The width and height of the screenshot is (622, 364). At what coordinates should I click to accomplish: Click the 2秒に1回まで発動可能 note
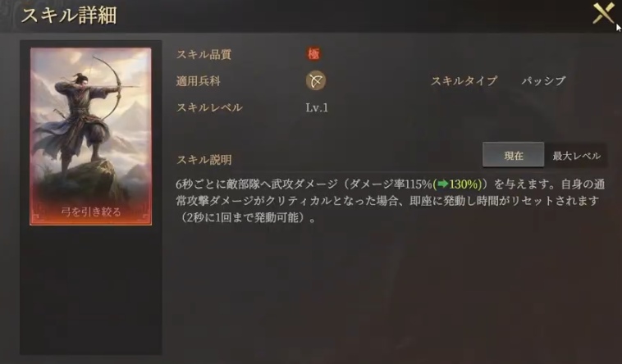pyautogui.click(x=244, y=218)
